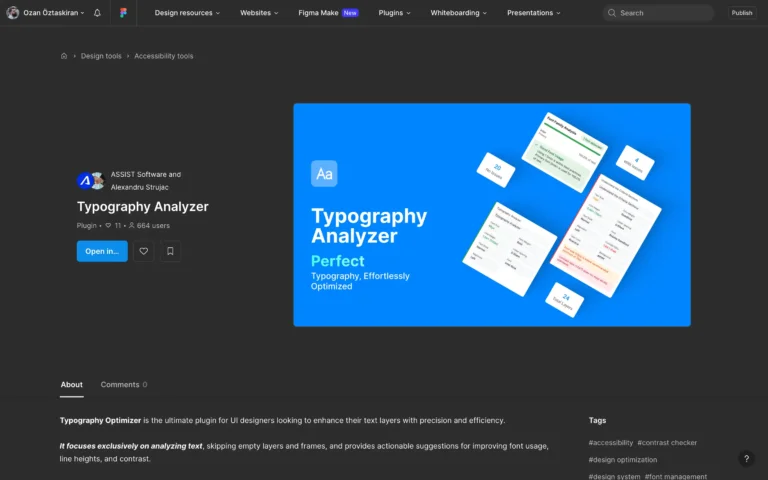Click the Figma logo icon
Viewport: 768px width, 480px height.
123,13
